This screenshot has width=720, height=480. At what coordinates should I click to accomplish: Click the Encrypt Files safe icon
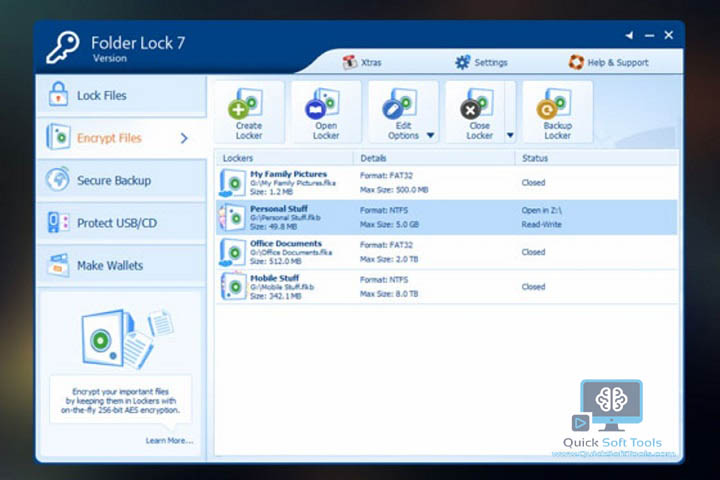click(x=58, y=136)
